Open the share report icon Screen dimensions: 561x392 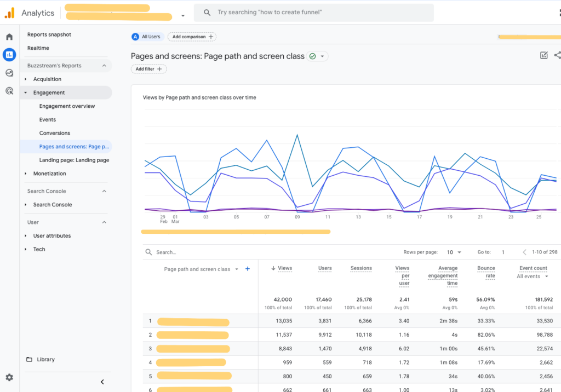pyautogui.click(x=558, y=55)
